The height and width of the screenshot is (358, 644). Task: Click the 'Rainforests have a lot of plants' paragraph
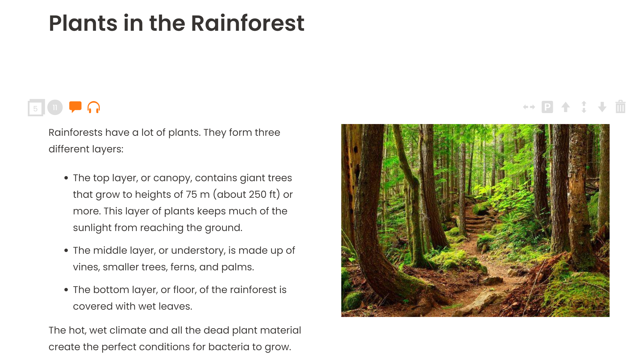[164, 141]
